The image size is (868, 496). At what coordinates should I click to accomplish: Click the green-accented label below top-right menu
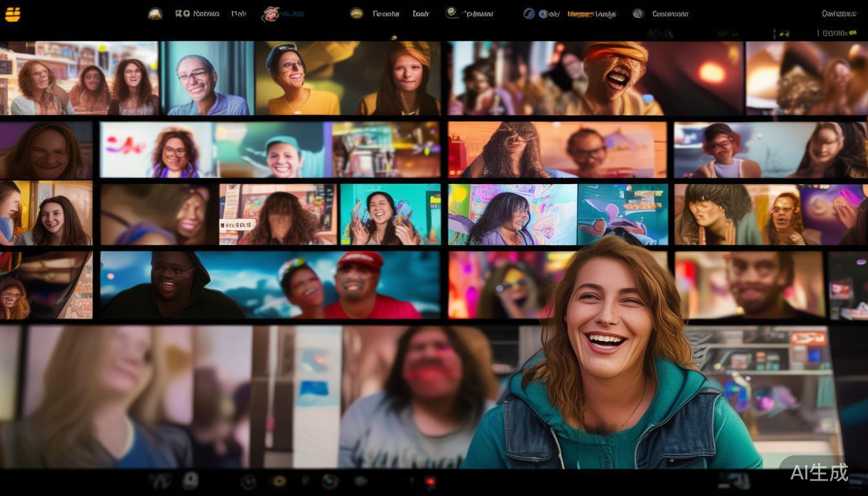(840, 33)
